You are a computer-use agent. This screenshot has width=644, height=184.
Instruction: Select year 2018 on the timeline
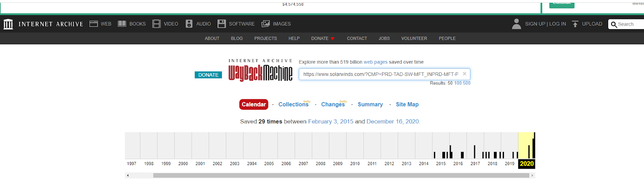(492, 164)
